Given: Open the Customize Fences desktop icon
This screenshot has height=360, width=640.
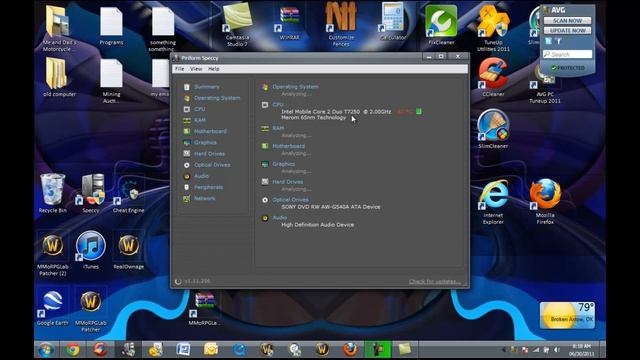Looking at the screenshot, I should (341, 24).
